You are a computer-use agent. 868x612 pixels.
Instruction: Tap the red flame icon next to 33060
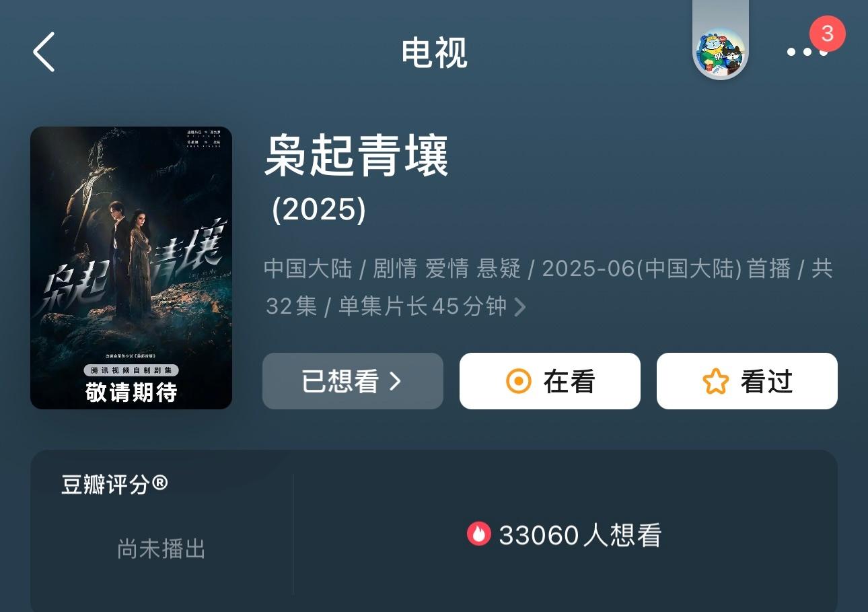pyautogui.click(x=478, y=534)
